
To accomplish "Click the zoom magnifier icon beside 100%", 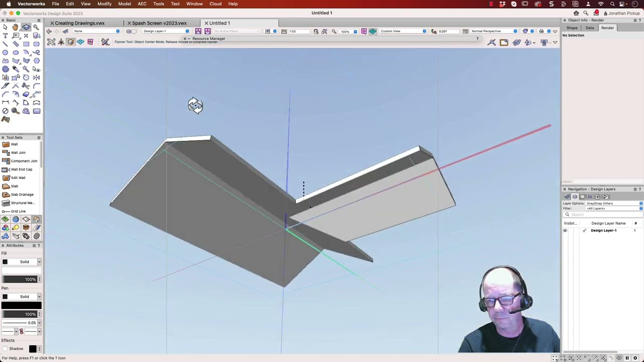I will click(334, 31).
